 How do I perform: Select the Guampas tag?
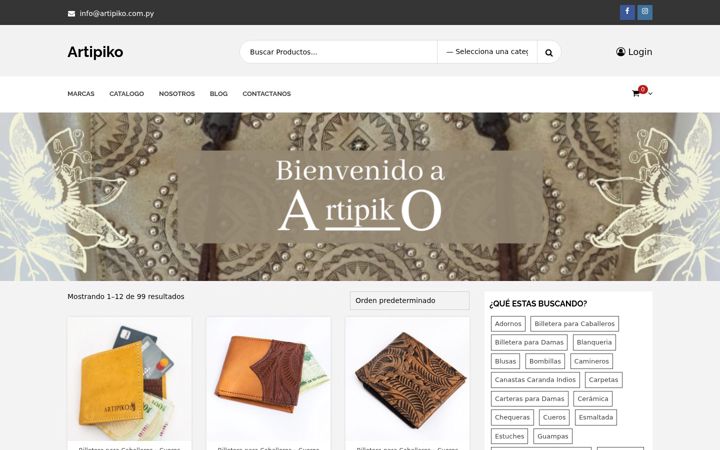552,436
